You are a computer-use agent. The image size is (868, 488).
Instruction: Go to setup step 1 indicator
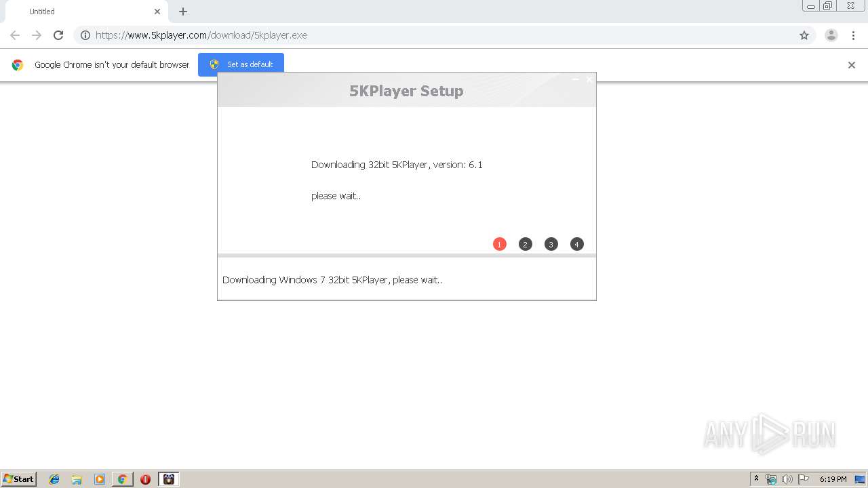pyautogui.click(x=500, y=244)
